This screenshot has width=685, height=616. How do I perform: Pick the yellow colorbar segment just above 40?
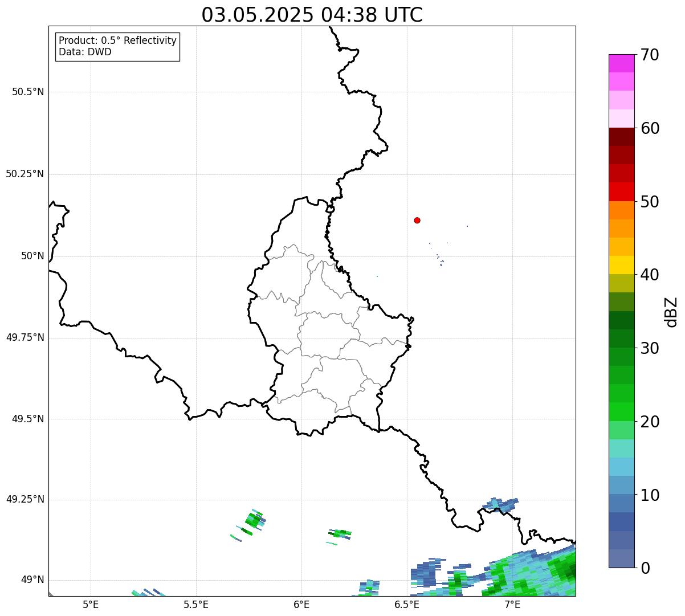point(621,265)
